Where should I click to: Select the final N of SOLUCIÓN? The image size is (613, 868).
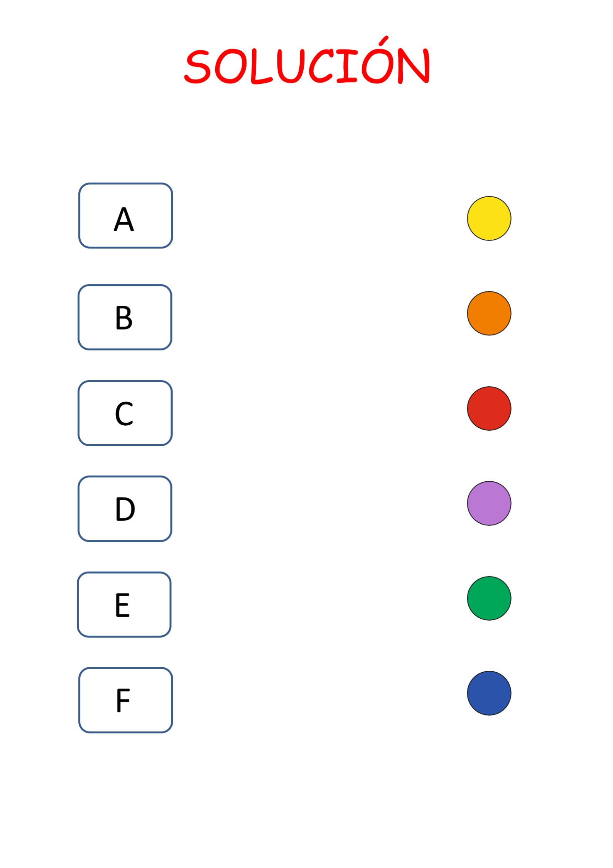click(414, 66)
